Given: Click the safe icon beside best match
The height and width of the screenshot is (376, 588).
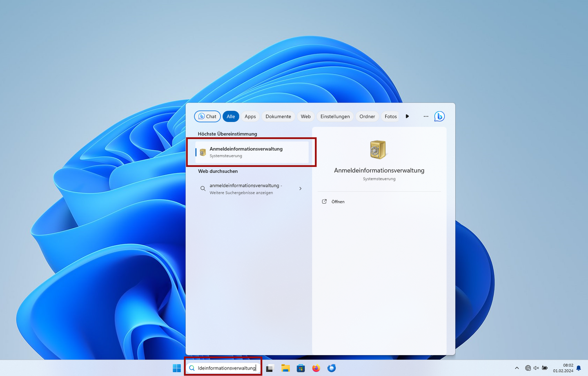Looking at the screenshot, I should click(203, 152).
